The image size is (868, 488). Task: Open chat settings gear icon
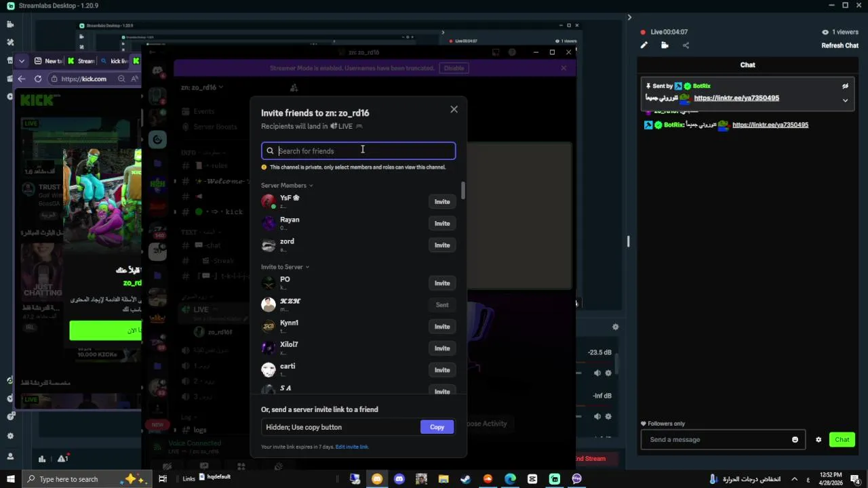818,439
